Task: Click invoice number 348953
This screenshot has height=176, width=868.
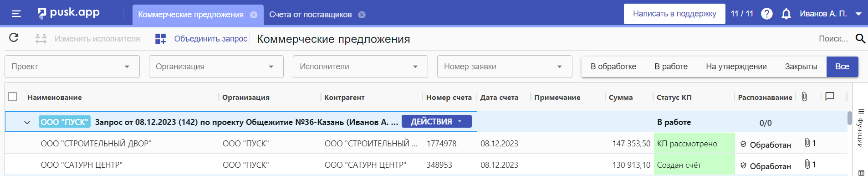Action: click(439, 165)
